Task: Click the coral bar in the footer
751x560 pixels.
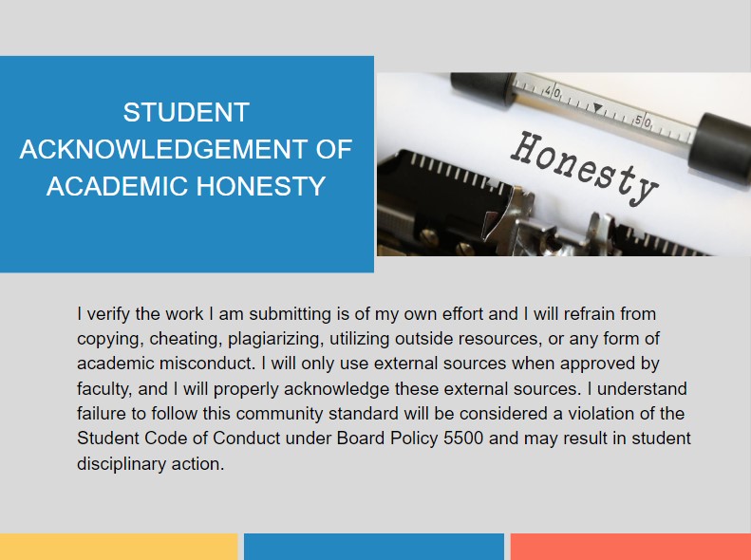Action: [x=630, y=547]
